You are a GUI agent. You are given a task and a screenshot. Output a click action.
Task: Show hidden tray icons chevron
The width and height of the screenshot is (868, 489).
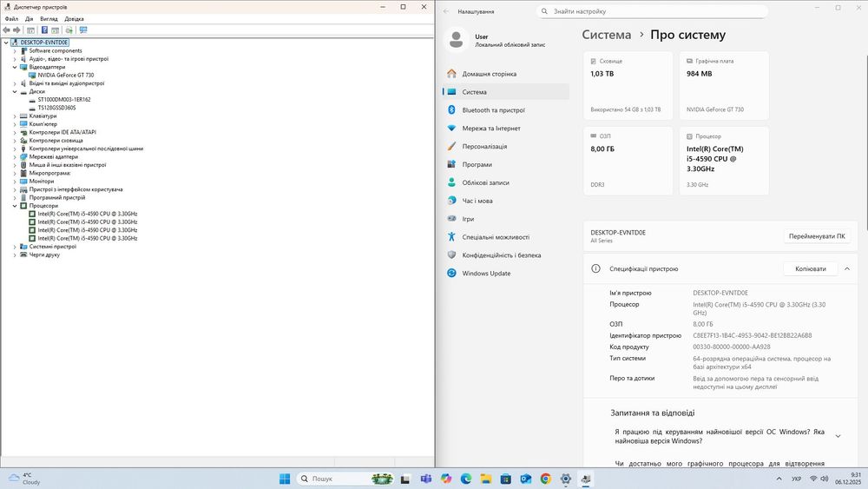[779, 479]
